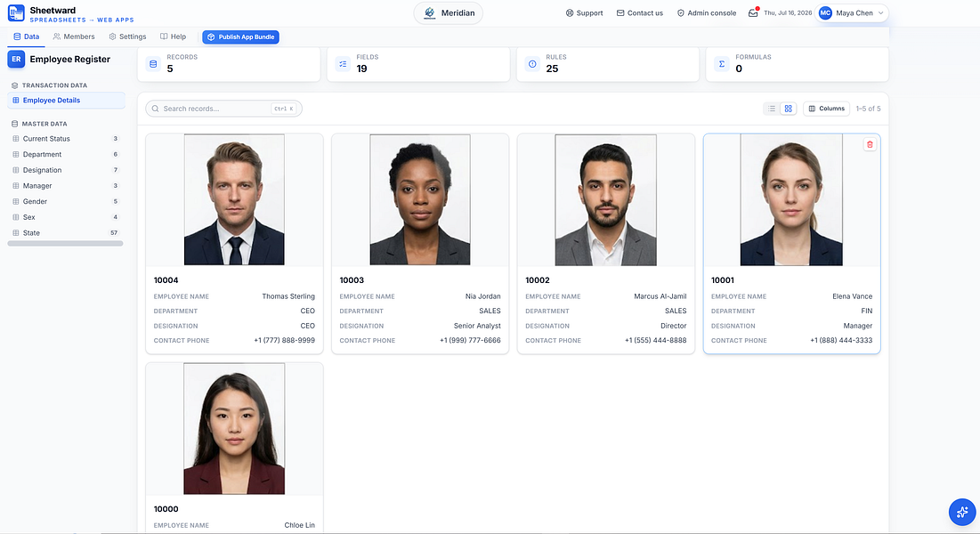Viewport: 980px width, 534px height.
Task: Click the Records database icon
Action: [153, 64]
